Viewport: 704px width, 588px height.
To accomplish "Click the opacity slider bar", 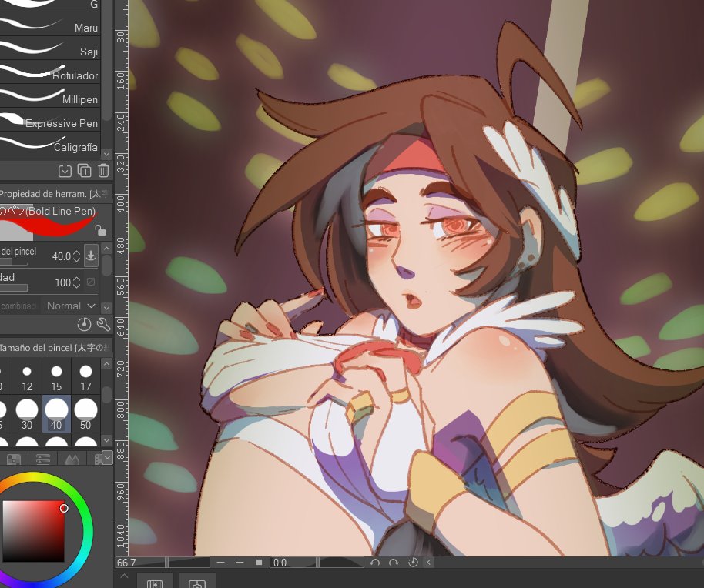I will coord(13,288).
